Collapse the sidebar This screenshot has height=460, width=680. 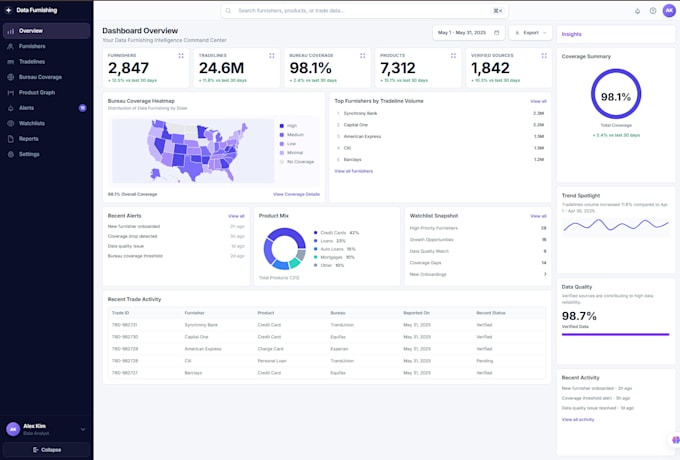pos(46,450)
